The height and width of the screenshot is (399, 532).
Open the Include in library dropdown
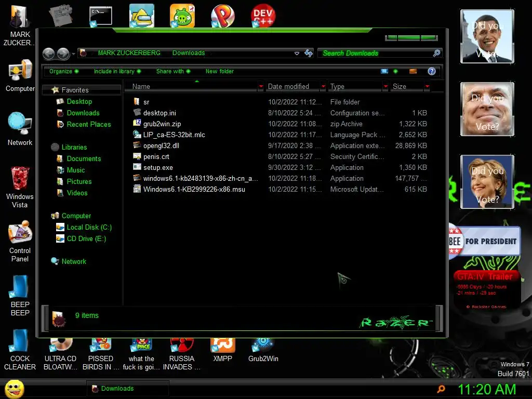pos(117,71)
